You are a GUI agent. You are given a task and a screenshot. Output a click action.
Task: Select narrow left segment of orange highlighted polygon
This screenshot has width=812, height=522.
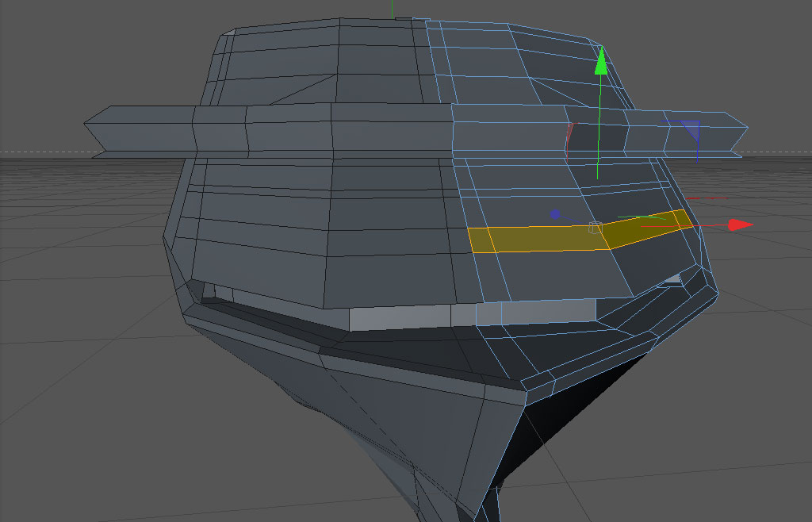pos(481,240)
